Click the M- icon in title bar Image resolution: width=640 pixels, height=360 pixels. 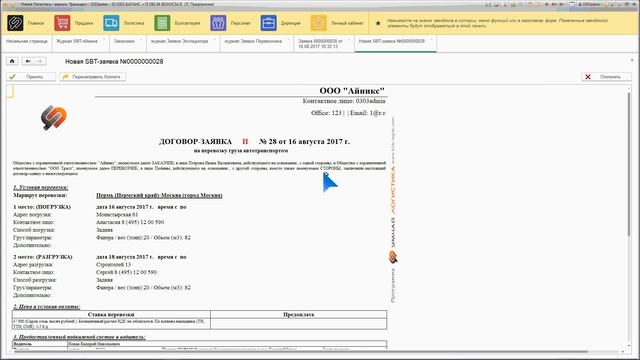coord(562,4)
